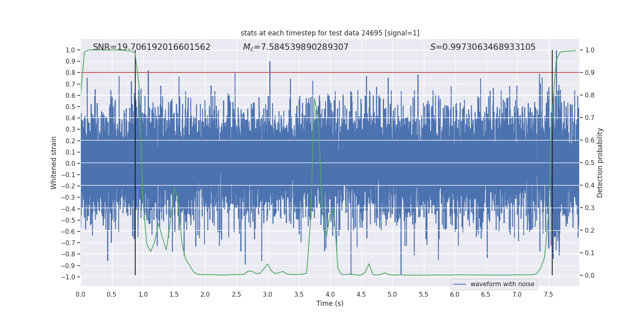Click the 0.0 tick label on the right axis
This screenshot has width=644, height=322.
(590, 276)
